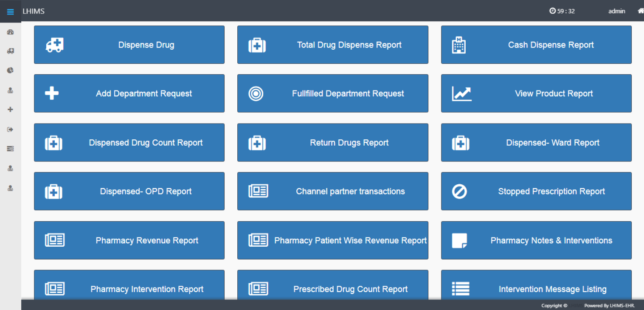Select the server stack icon in sidebar

[11, 149]
